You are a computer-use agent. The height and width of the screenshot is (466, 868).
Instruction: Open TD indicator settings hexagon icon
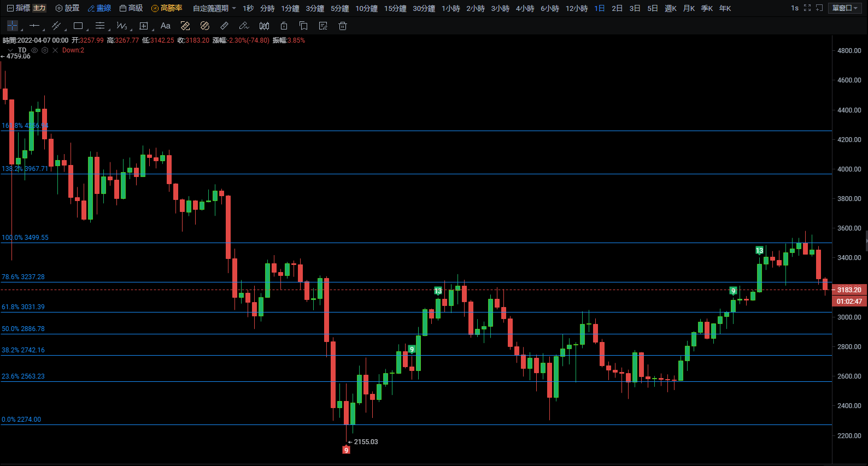(45, 50)
